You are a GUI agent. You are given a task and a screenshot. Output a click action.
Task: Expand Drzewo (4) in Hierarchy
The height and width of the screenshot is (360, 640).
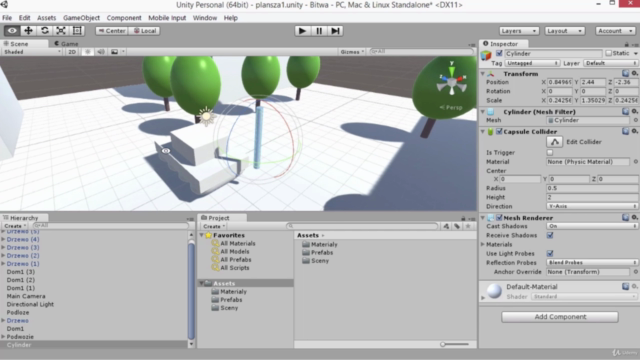click(x=3, y=240)
